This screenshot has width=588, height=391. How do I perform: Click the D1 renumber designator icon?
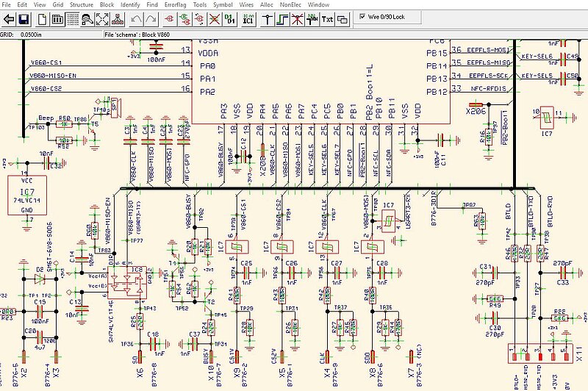point(231,19)
